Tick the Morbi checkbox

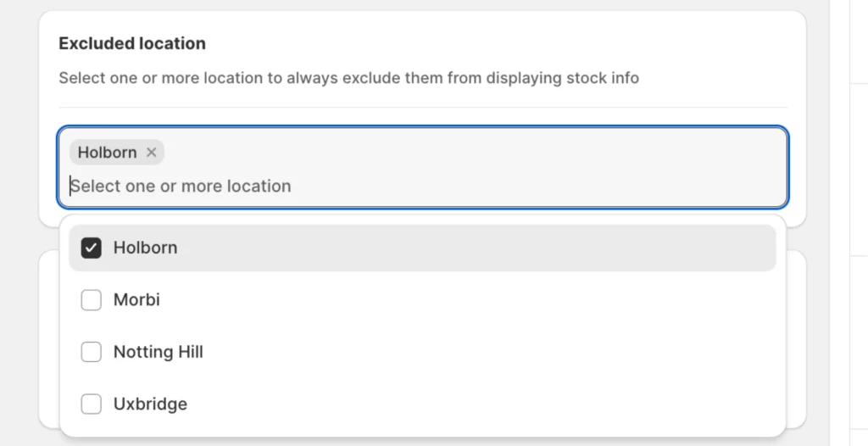click(91, 300)
